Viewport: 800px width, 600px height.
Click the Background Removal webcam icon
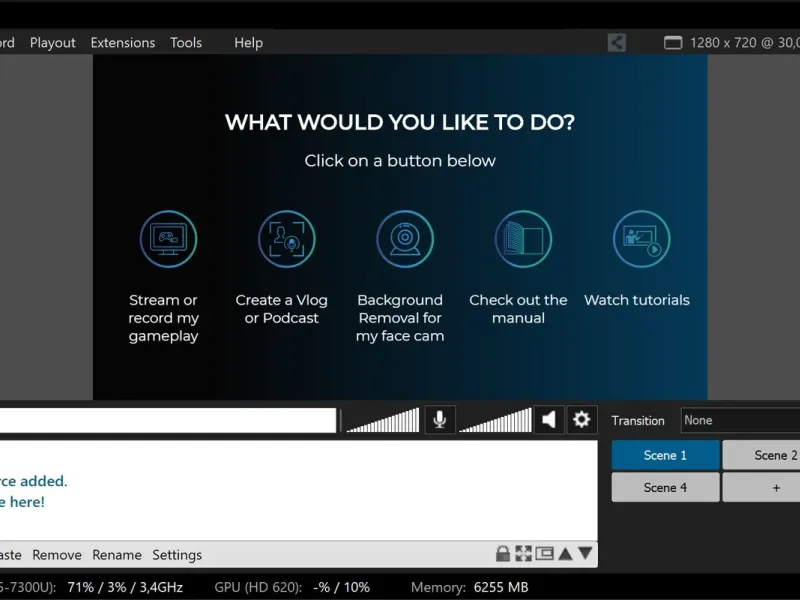[405, 239]
